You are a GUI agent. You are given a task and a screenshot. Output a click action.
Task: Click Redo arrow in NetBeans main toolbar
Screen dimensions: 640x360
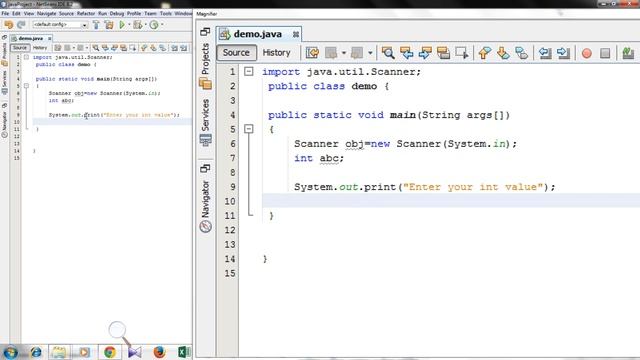21,25
